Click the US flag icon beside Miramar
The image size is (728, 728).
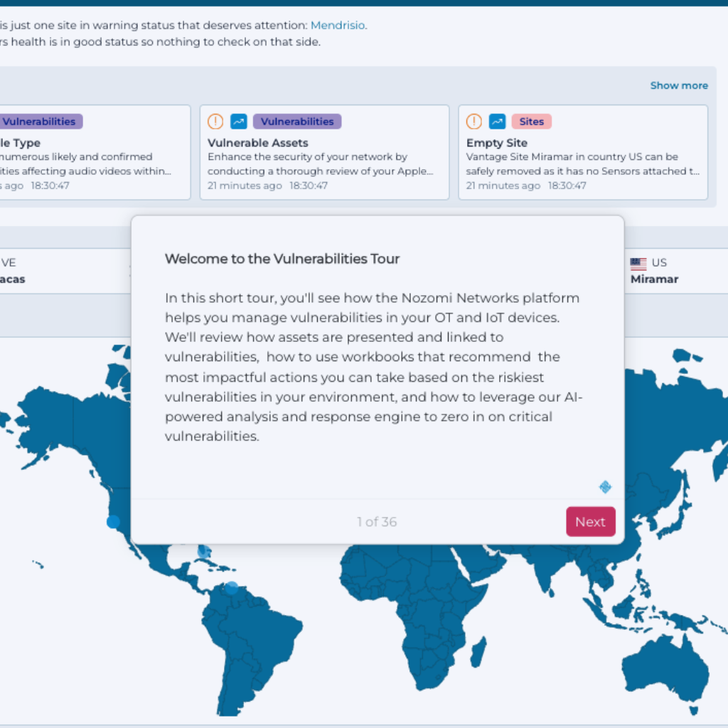[638, 264]
